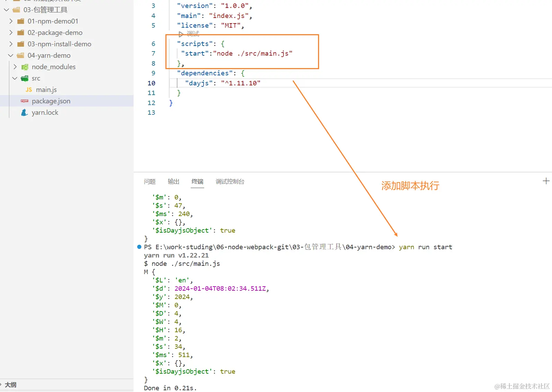Select the node_modules folder name
Viewport: 552px width, 392px height.
(x=54, y=67)
